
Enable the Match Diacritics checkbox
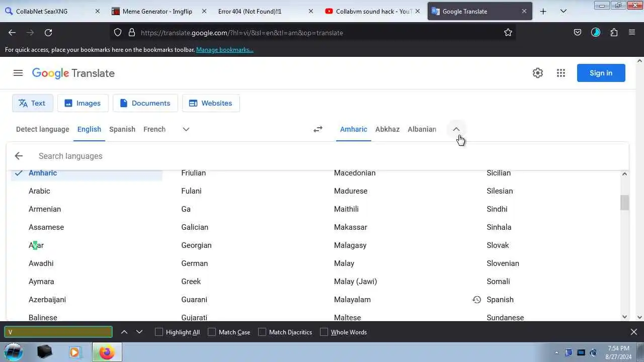262,332
